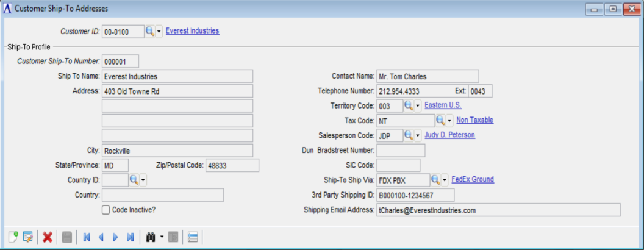Go to the next record

click(116, 237)
